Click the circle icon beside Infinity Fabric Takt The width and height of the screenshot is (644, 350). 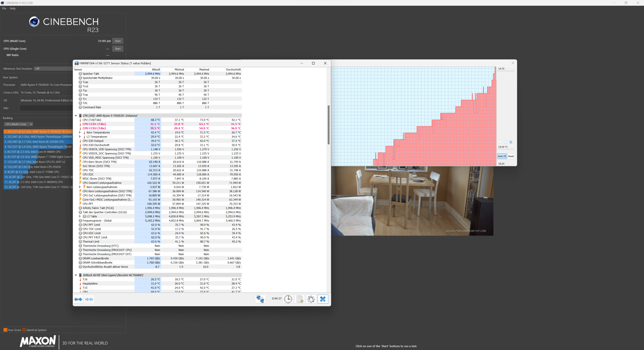(80, 208)
